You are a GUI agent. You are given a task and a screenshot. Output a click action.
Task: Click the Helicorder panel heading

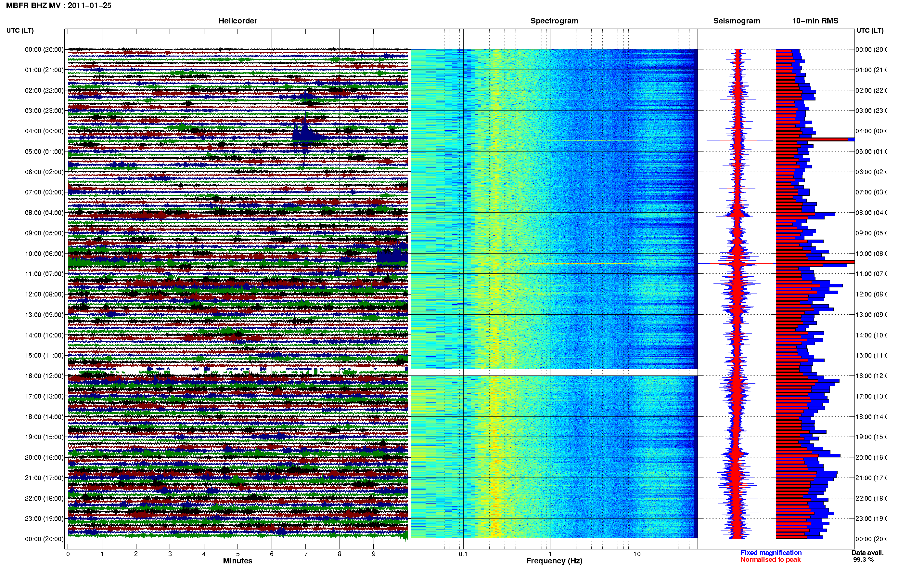tap(237, 21)
